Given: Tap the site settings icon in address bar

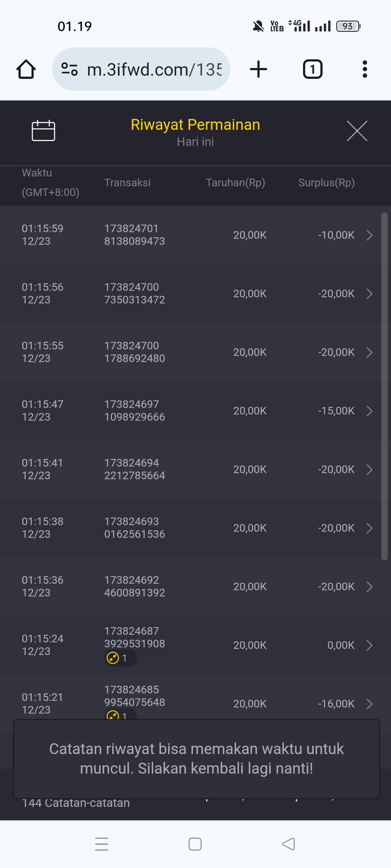Looking at the screenshot, I should (70, 69).
